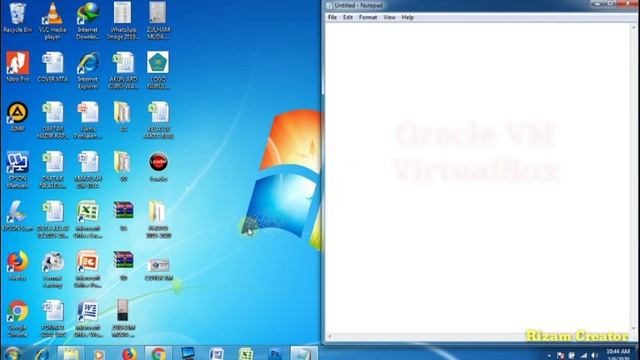Open network status in system tray
Screen dimensions: 640x360
tap(584, 356)
